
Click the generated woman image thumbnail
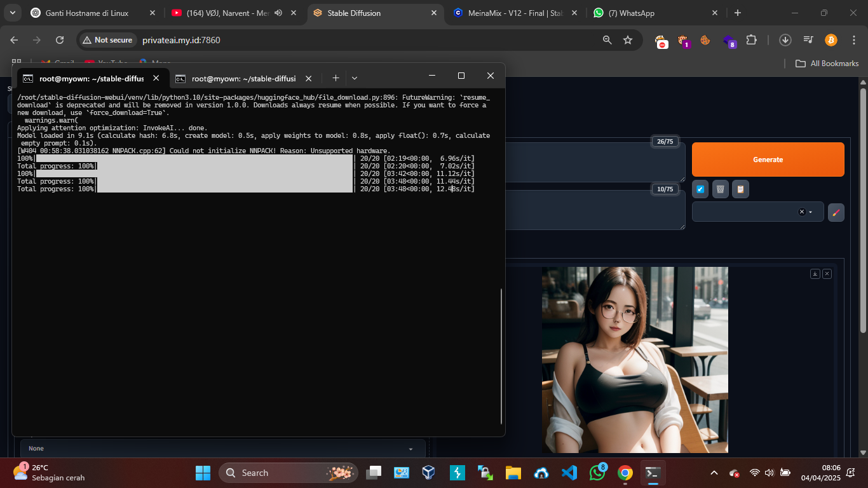[635, 360]
